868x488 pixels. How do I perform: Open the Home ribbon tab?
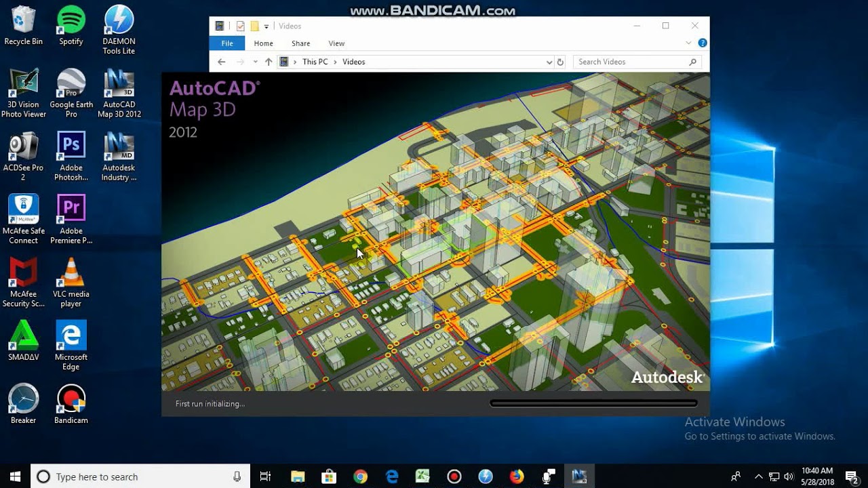click(263, 43)
